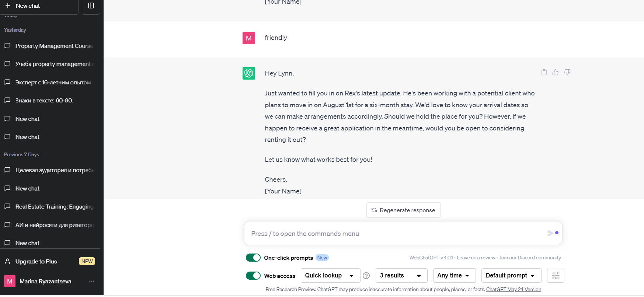The width and height of the screenshot is (644, 297).
Task: Open the 'Real Estate Training: Engaging' chat
Action: (50, 207)
